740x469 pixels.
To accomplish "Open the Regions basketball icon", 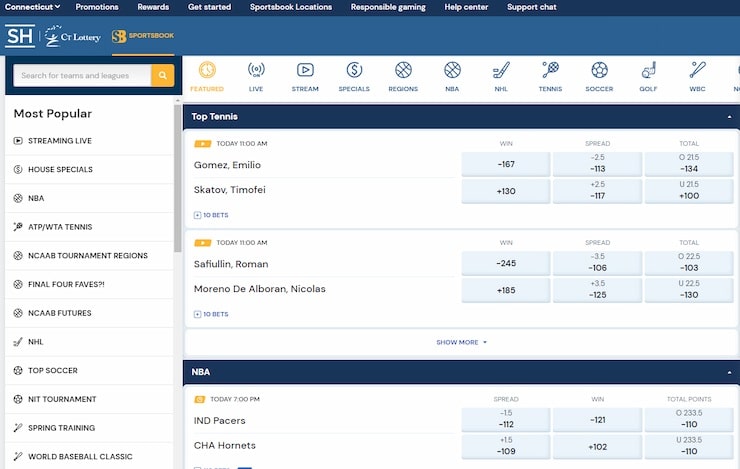I will coord(403,70).
